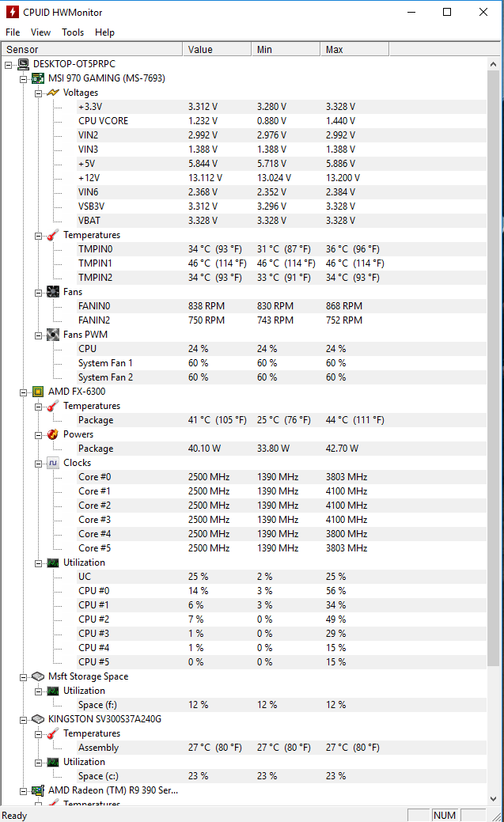Click the Powers flame icon
The image size is (504, 822).
(x=53, y=434)
